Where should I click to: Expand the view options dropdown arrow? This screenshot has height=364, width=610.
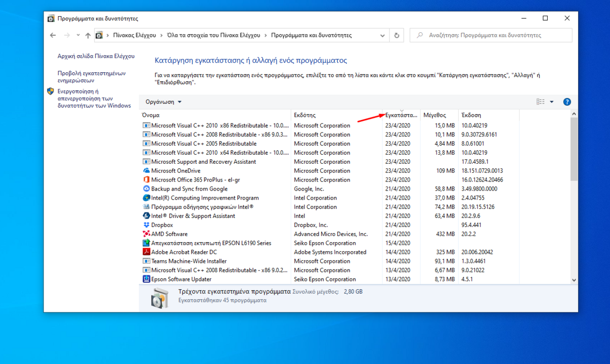551,102
